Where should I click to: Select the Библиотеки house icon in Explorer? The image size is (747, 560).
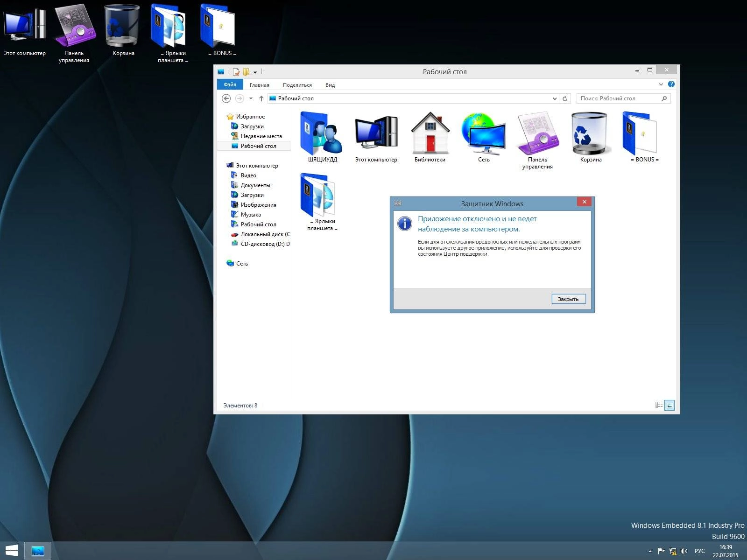point(430,137)
